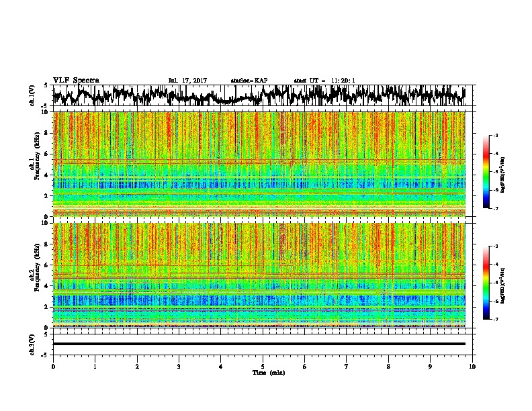Image resolution: width=532 pixels, height=411 pixels.
Task: Click time axis tick label "1"
Action: 95,366
